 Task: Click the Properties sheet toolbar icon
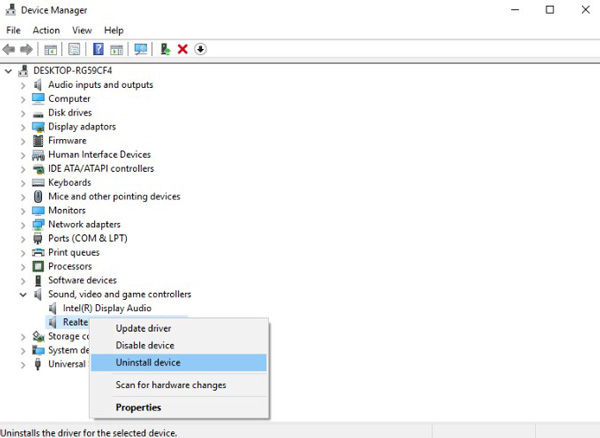click(74, 49)
